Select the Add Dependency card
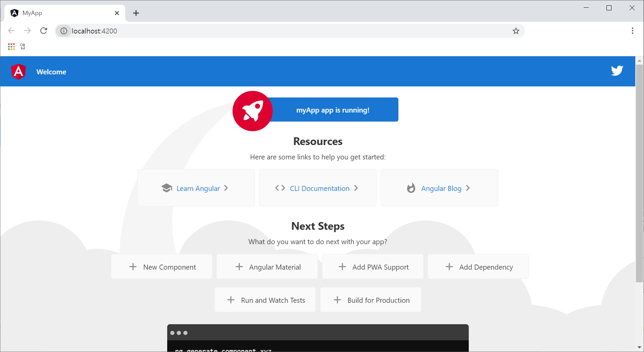The image size is (644, 352). [x=478, y=267]
